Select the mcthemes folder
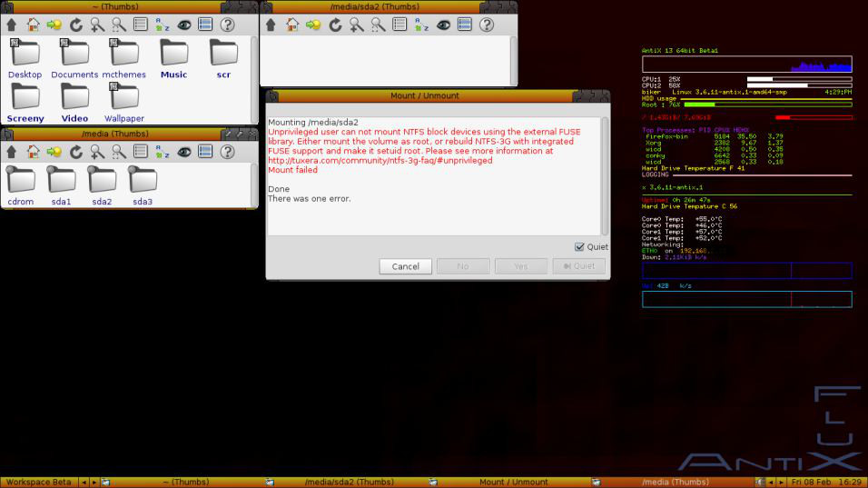The image size is (868, 488). tap(124, 59)
